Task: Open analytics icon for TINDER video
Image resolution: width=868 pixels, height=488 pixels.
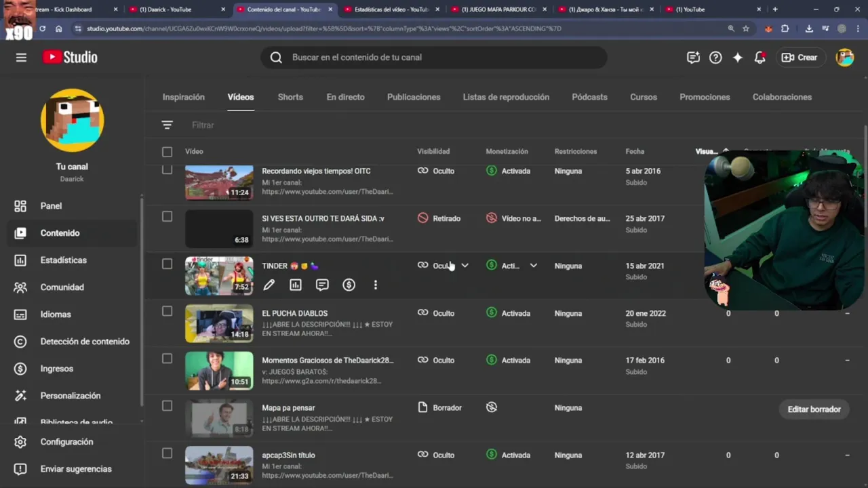Action: tap(296, 285)
